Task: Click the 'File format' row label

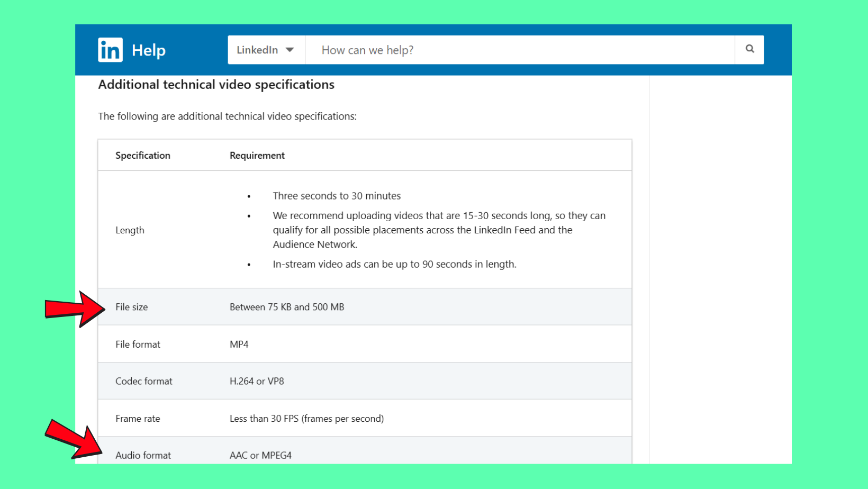Action: (138, 344)
